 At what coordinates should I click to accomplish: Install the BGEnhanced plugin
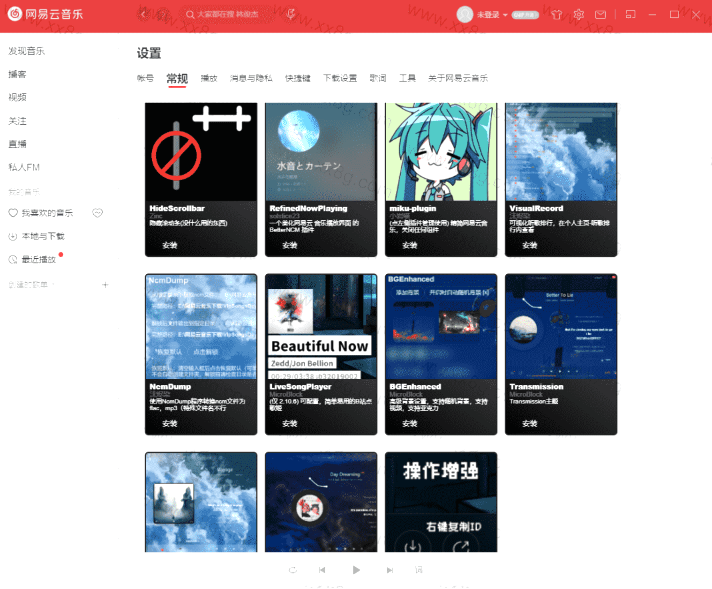(410, 423)
